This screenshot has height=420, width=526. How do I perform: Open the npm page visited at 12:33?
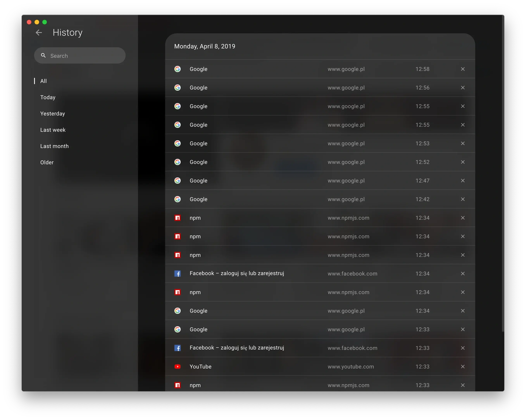point(195,385)
